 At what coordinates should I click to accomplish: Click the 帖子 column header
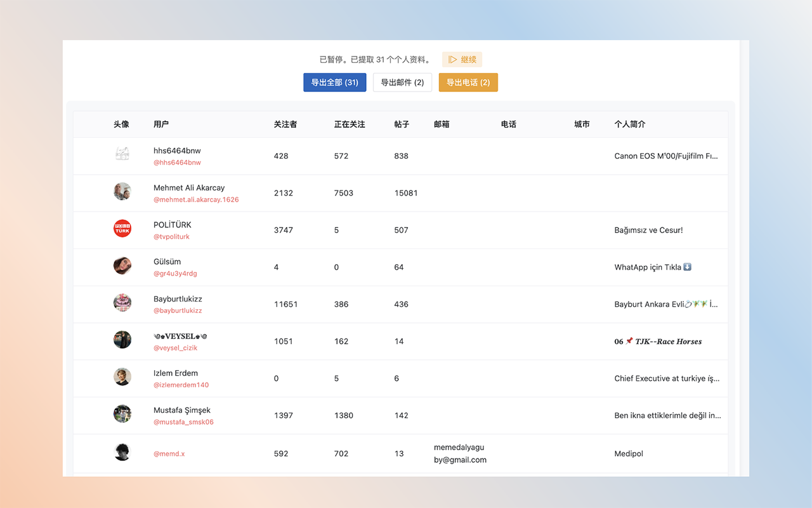tap(401, 124)
